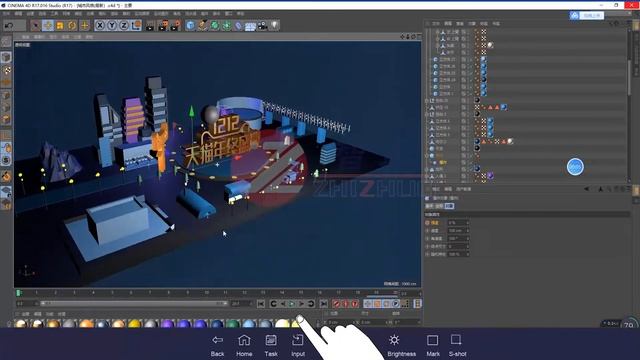Tap the Input button in bottom bar
This screenshot has height=360, width=640.
point(298,345)
